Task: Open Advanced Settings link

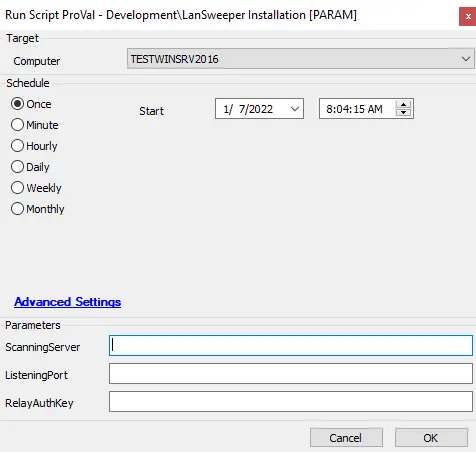Action: click(x=67, y=302)
